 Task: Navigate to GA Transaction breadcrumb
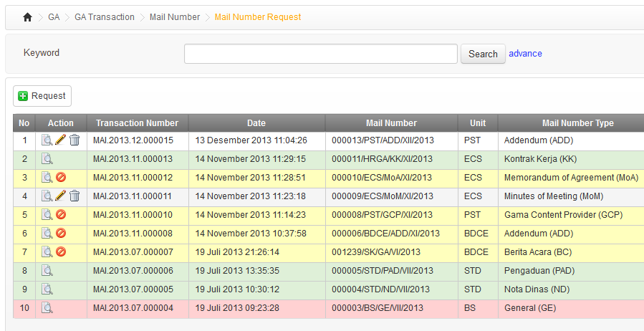(105, 17)
